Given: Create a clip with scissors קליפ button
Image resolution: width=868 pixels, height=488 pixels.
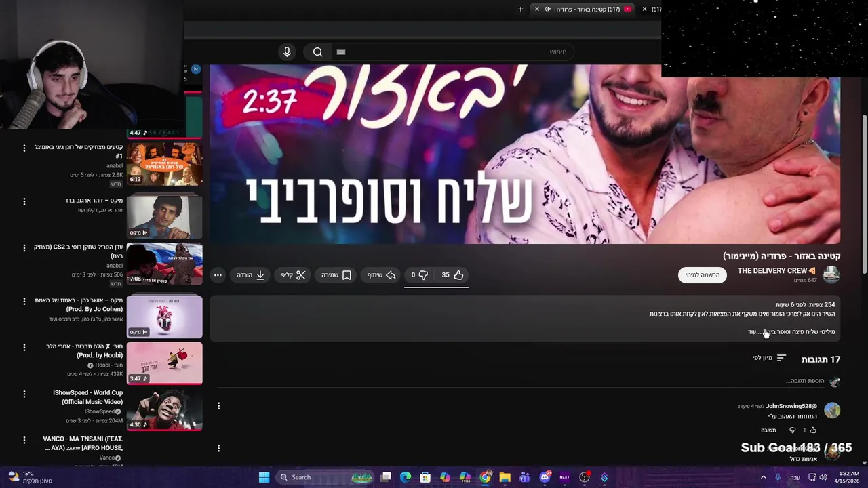Looking at the screenshot, I should (x=294, y=274).
